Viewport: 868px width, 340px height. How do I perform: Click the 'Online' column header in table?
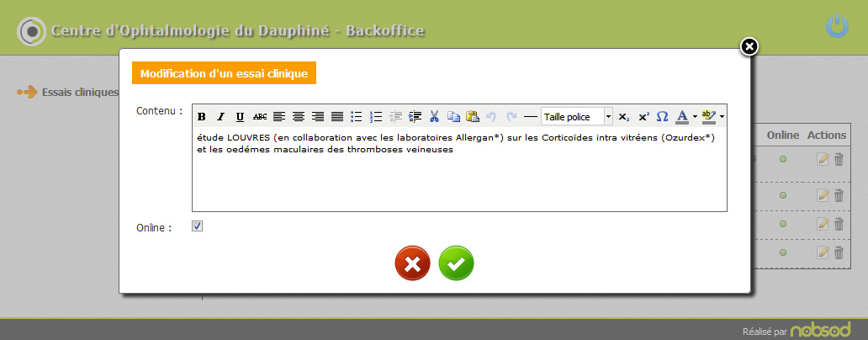pyautogui.click(x=783, y=135)
